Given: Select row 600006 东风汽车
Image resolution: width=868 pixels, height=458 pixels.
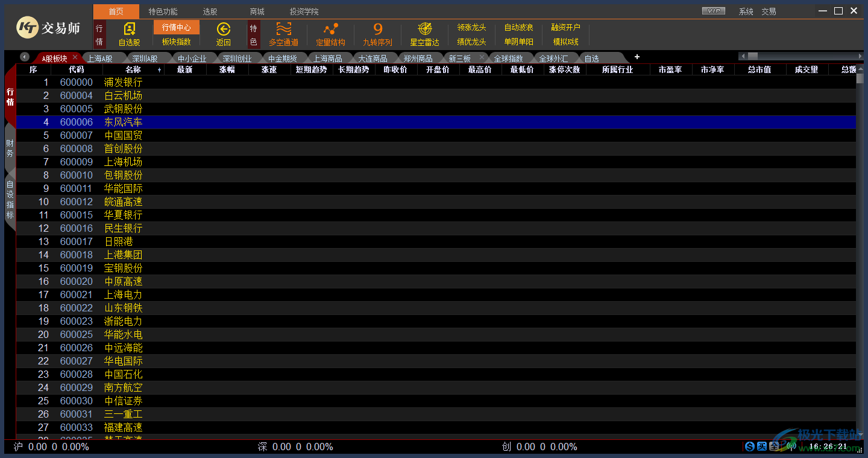Looking at the screenshot, I should click(436, 122).
